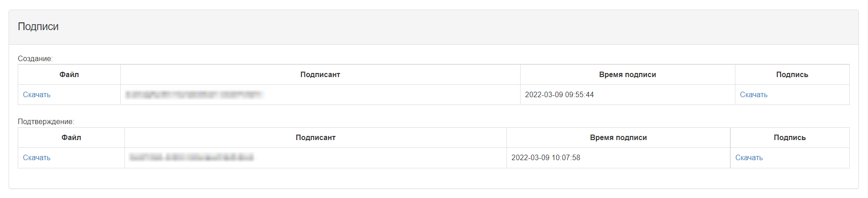Click the Подпись header in the Создание table
This screenshot has height=198, width=868.
point(792,74)
